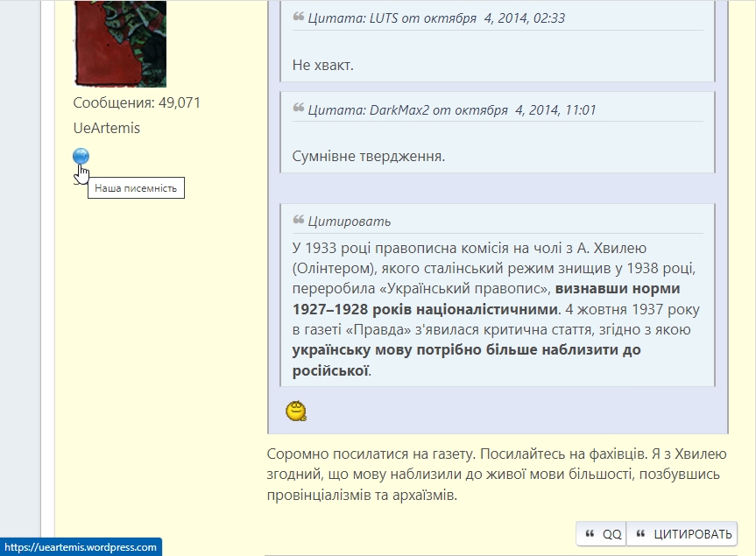Click the yellow smiley emoticon

296,410
